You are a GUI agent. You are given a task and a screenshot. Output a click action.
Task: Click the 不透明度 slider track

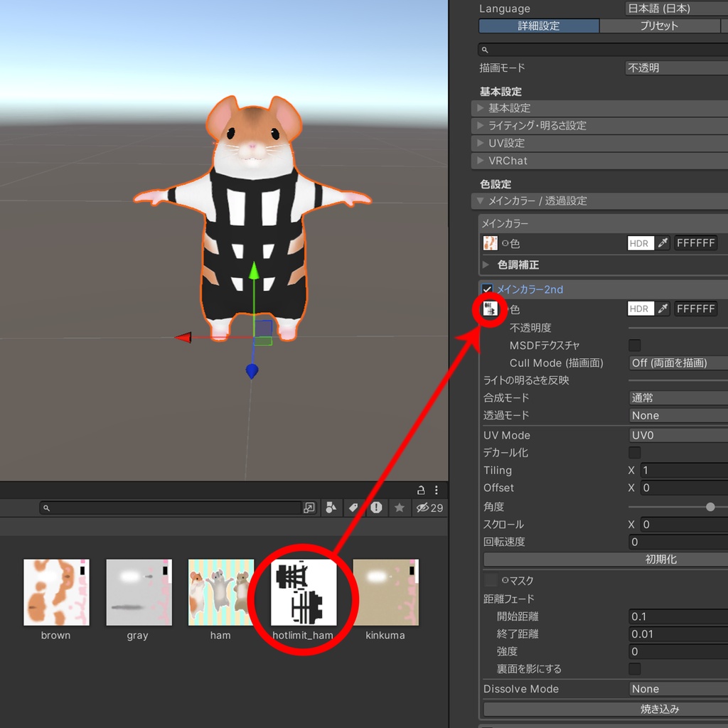pyautogui.click(x=678, y=328)
